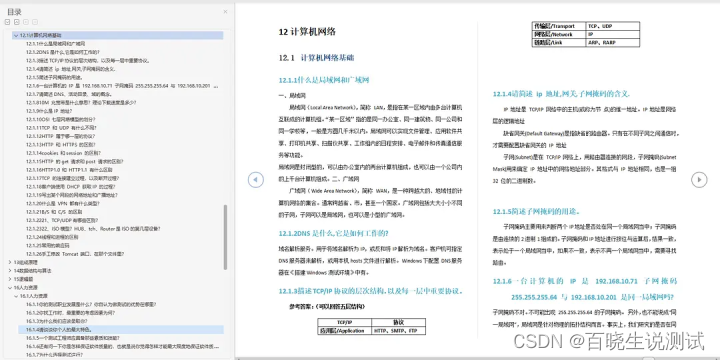Click page heading 12.1.5 on right page
This screenshot has width=720, height=360.
[x=536, y=212]
